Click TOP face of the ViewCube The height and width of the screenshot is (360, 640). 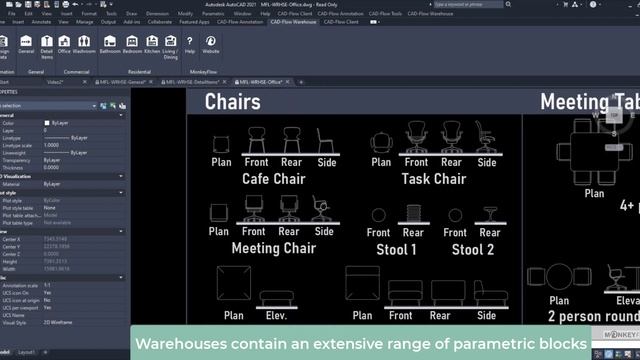614,115
